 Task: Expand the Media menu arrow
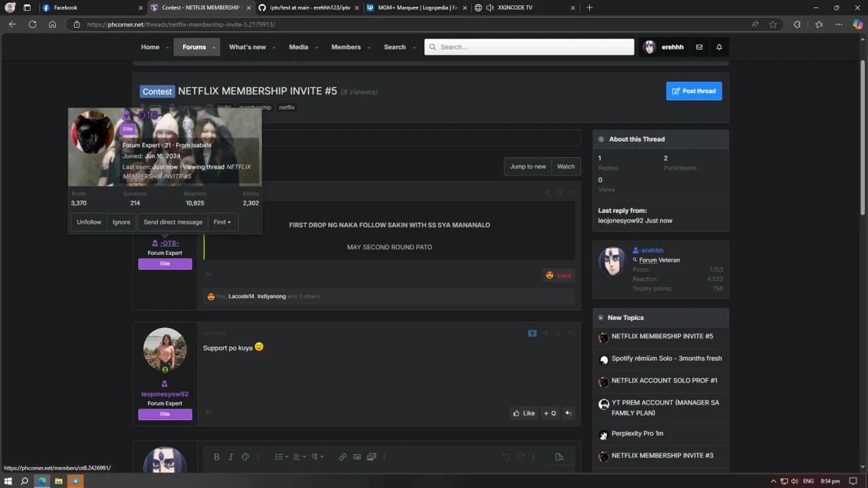pyautogui.click(x=316, y=47)
